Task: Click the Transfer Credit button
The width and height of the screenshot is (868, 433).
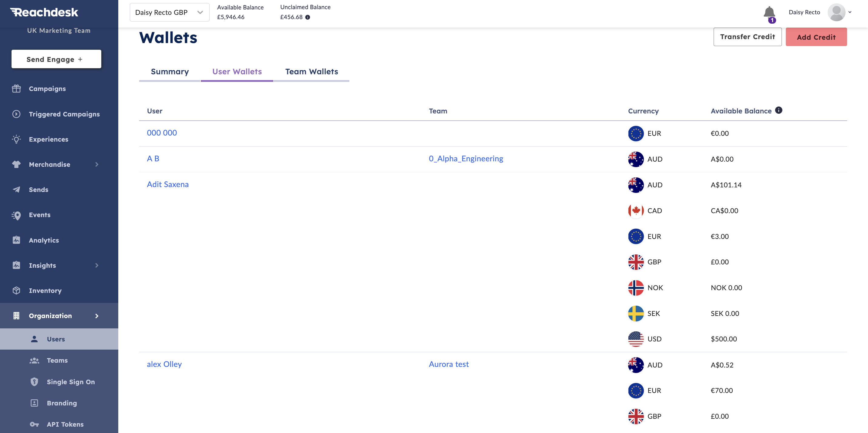Action: 747,37
